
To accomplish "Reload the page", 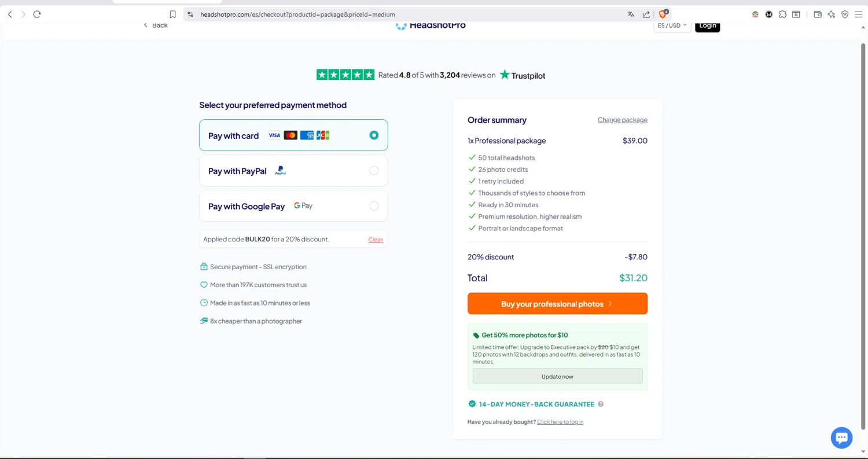I will (x=37, y=14).
